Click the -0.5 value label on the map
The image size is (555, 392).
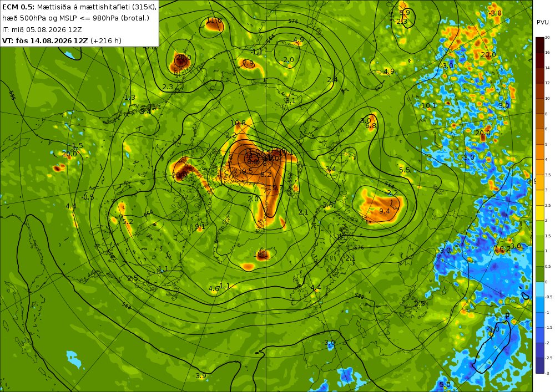[x=88, y=197]
